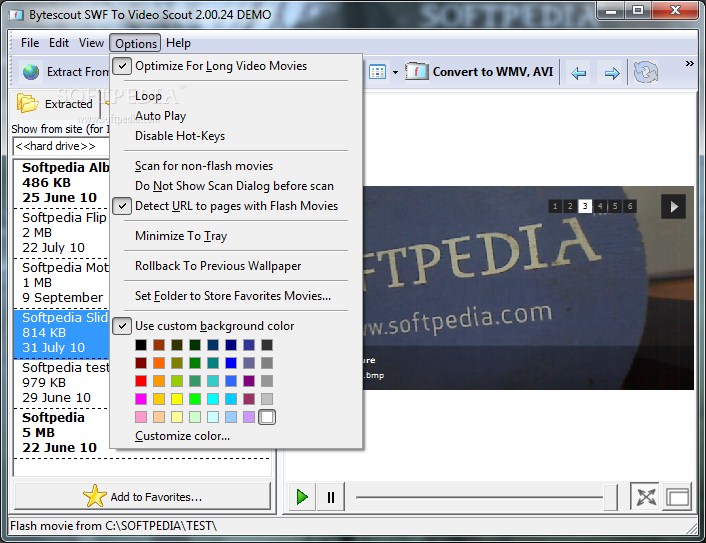Open the File menu
The height and width of the screenshot is (543, 706).
coord(30,43)
